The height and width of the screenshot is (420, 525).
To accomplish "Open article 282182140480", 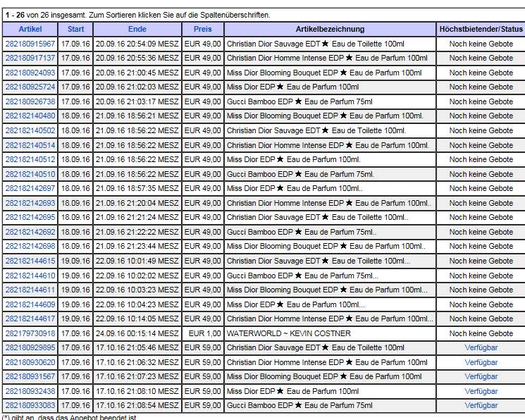I will 30,116.
